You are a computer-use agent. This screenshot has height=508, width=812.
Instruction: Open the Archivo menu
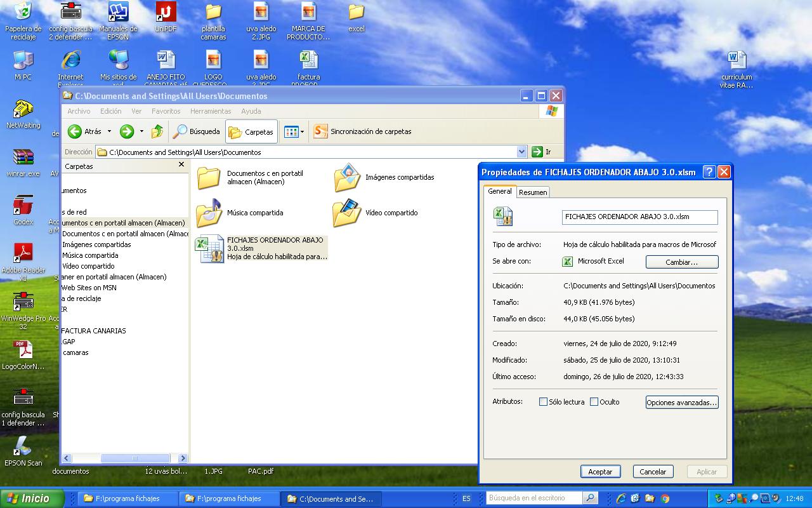pos(79,111)
